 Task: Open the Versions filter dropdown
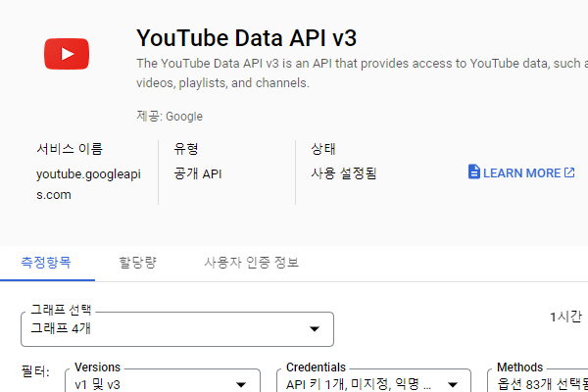coord(163,381)
